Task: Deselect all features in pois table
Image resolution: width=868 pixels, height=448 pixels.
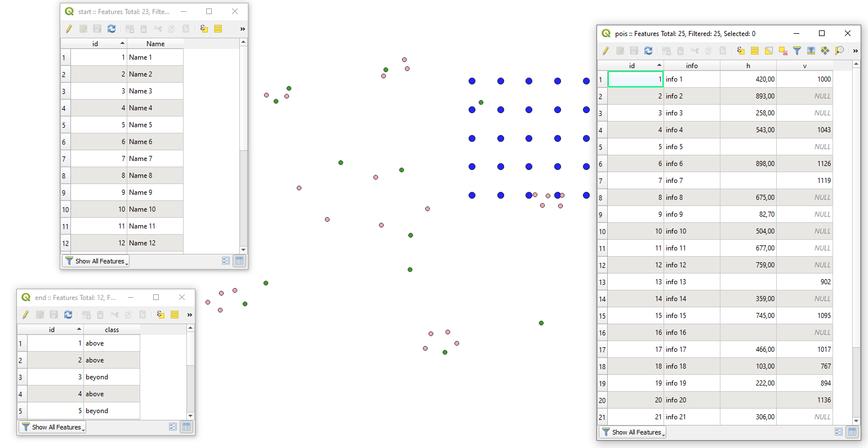Action: tap(783, 51)
